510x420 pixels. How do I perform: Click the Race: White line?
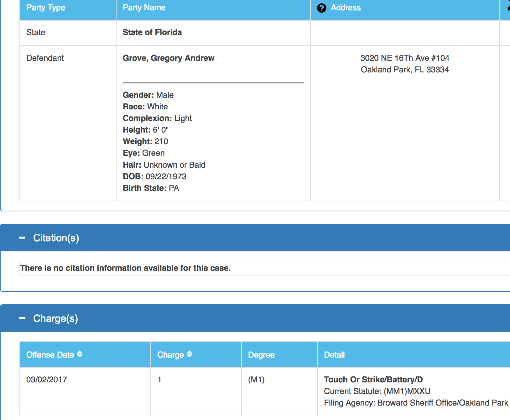pyautogui.click(x=145, y=107)
